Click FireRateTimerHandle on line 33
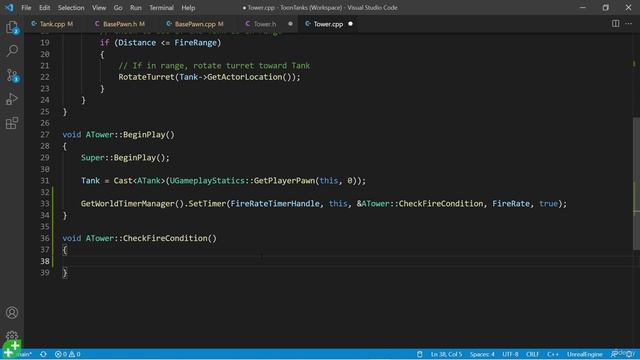This screenshot has width=640, height=360. pyautogui.click(x=275, y=203)
